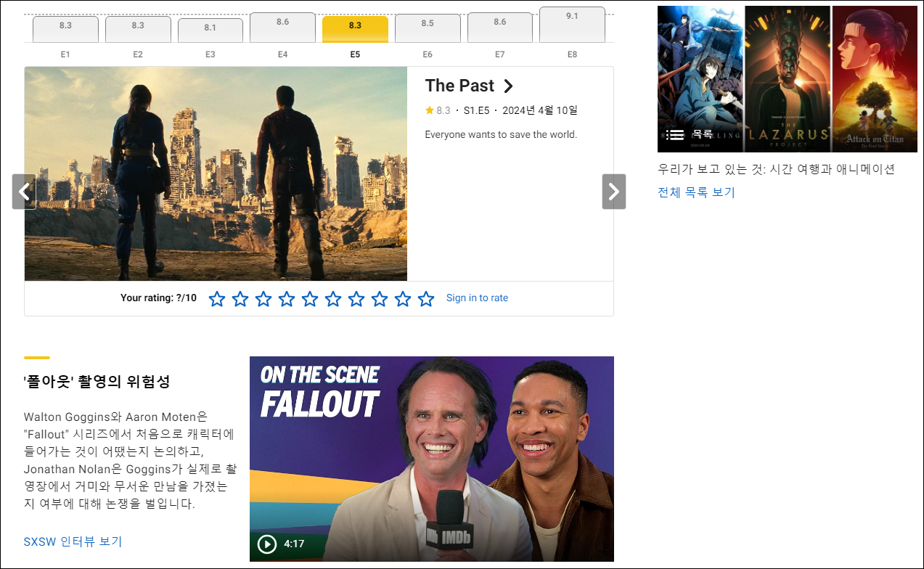924x569 pixels.
Task: Go to next episode with right arrow
Action: [614, 192]
